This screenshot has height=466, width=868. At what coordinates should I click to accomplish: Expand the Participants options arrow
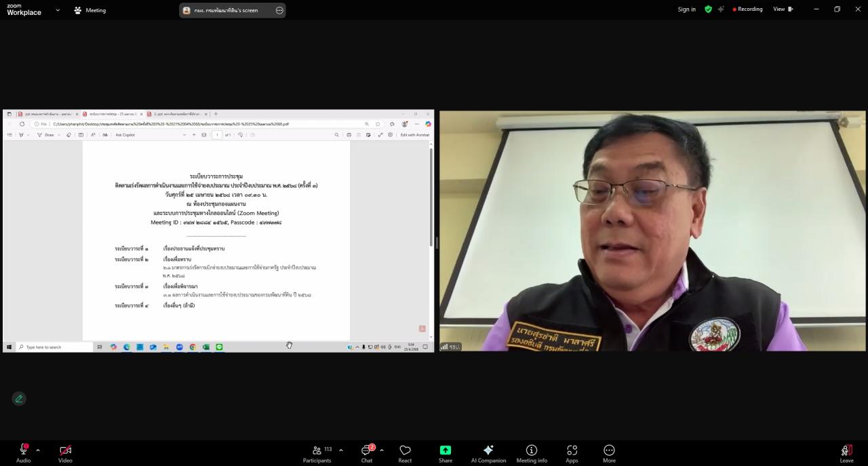[340, 450]
